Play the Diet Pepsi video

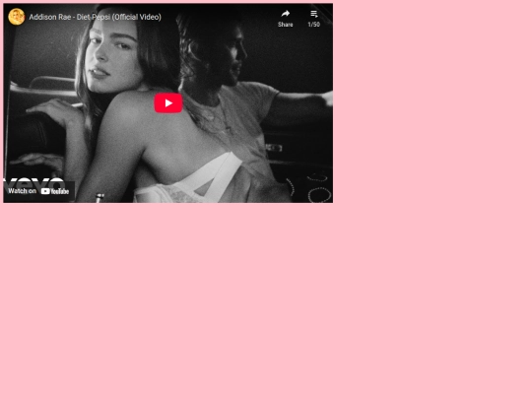click(168, 102)
